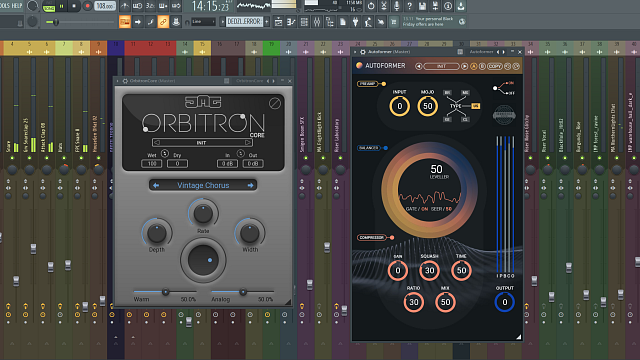The height and width of the screenshot is (360, 640).
Task: Click the Orbitron INIT preset name
Action: [202, 143]
